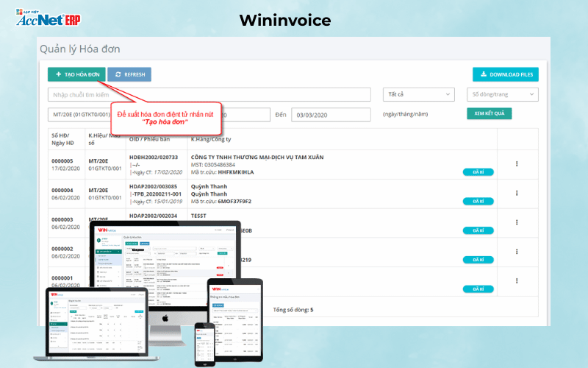The height and width of the screenshot is (368, 588).
Task: Click 'ĐÃ KÍ' badge of invoice 0000001
Action: [478, 289]
